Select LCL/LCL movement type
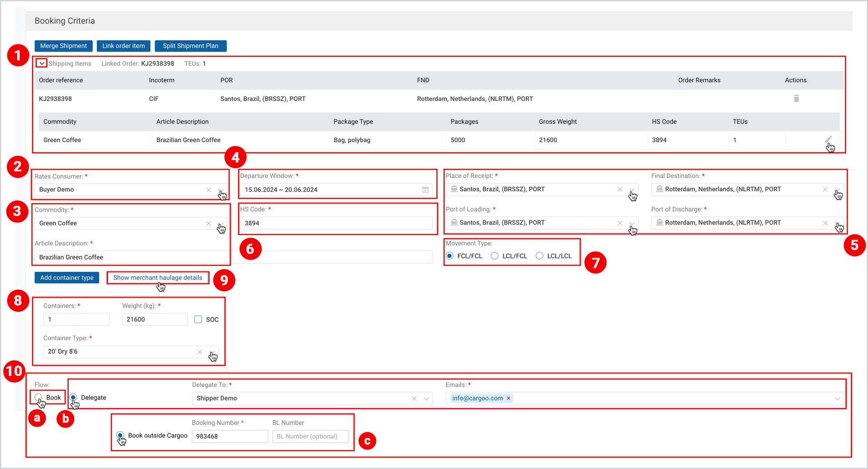Screen dimensions: 868x469 click(x=539, y=256)
